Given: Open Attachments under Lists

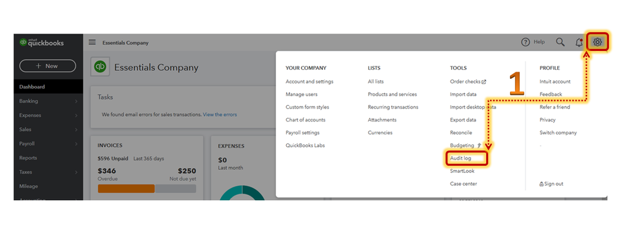Looking at the screenshot, I should pos(382,119).
